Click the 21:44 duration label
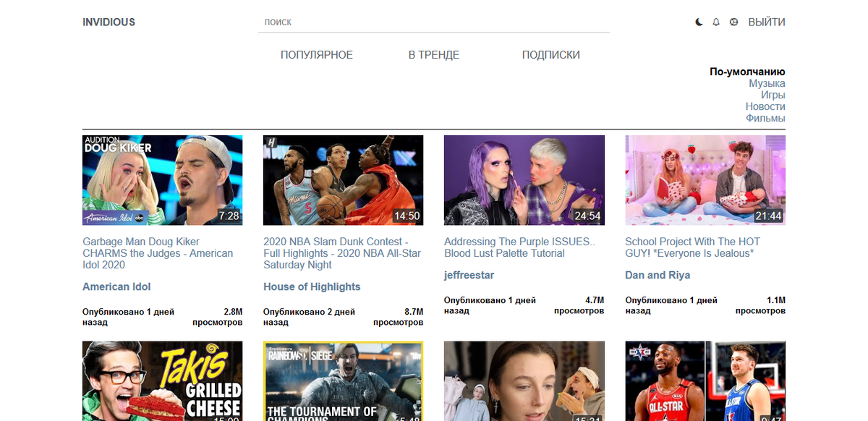This screenshot has width=868, height=421. point(768,216)
